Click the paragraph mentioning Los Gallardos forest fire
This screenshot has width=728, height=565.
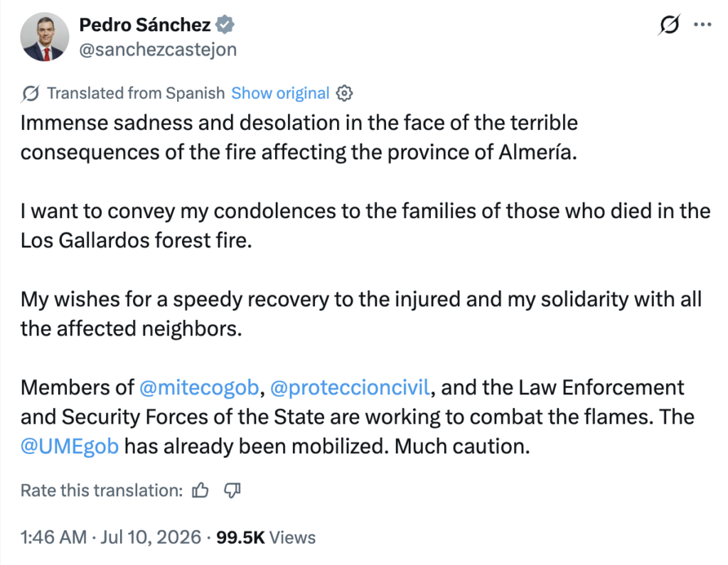click(365, 225)
